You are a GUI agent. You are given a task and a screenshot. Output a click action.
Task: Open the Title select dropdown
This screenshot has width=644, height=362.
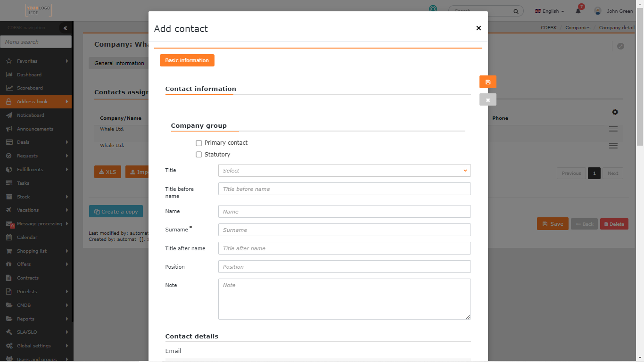pos(345,171)
